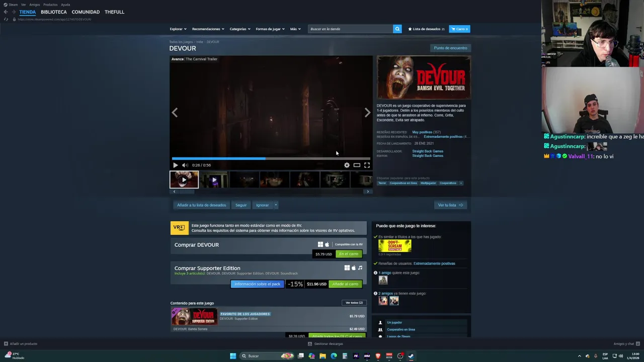Open the Ayuda menu
This screenshot has width=644, height=362.
tap(65, 5)
